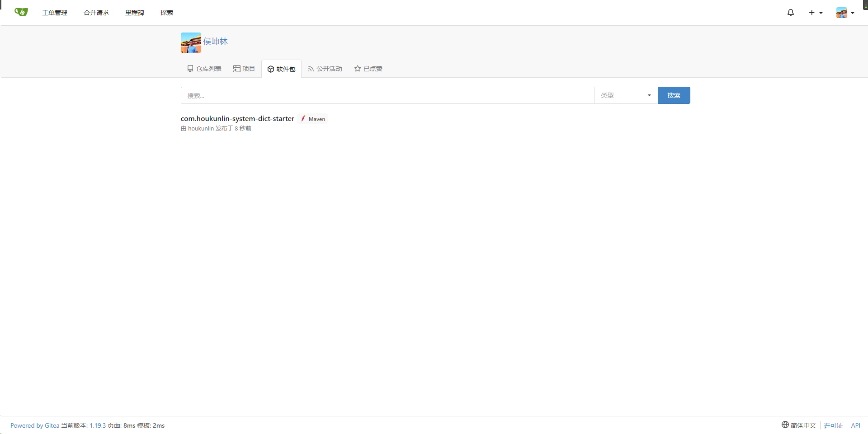Click the Gitea logo icon

[21, 12]
